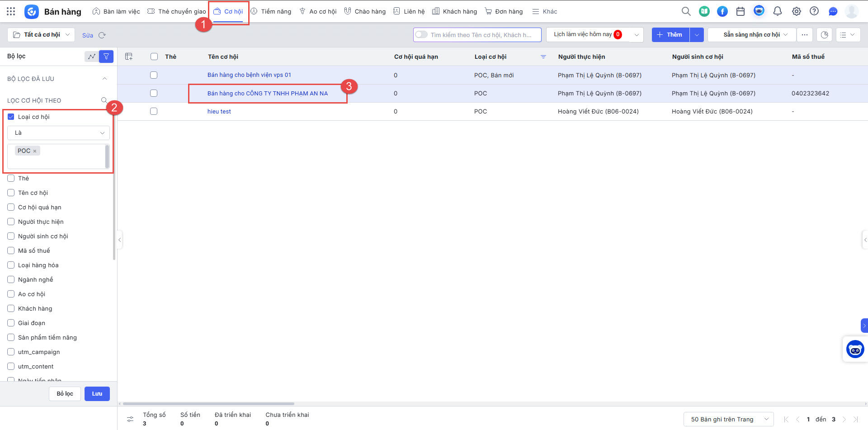Open the app launcher grid icon

(x=11, y=11)
